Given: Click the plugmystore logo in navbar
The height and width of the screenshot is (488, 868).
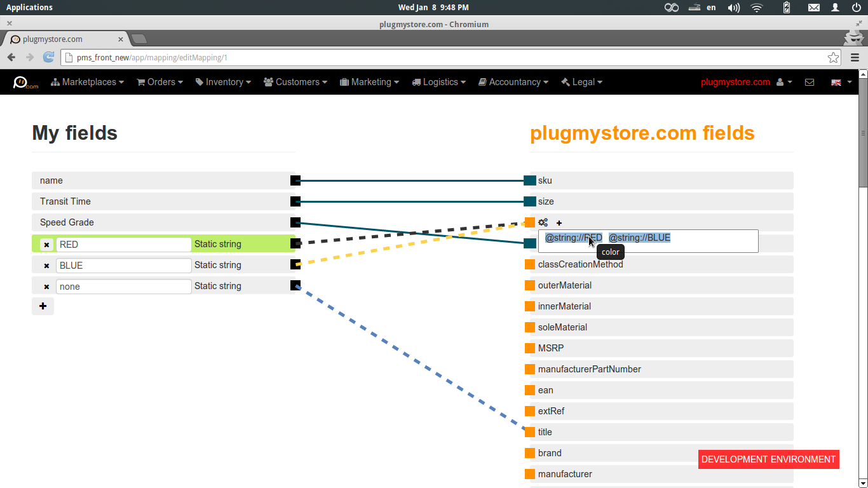Looking at the screenshot, I should pos(25,82).
